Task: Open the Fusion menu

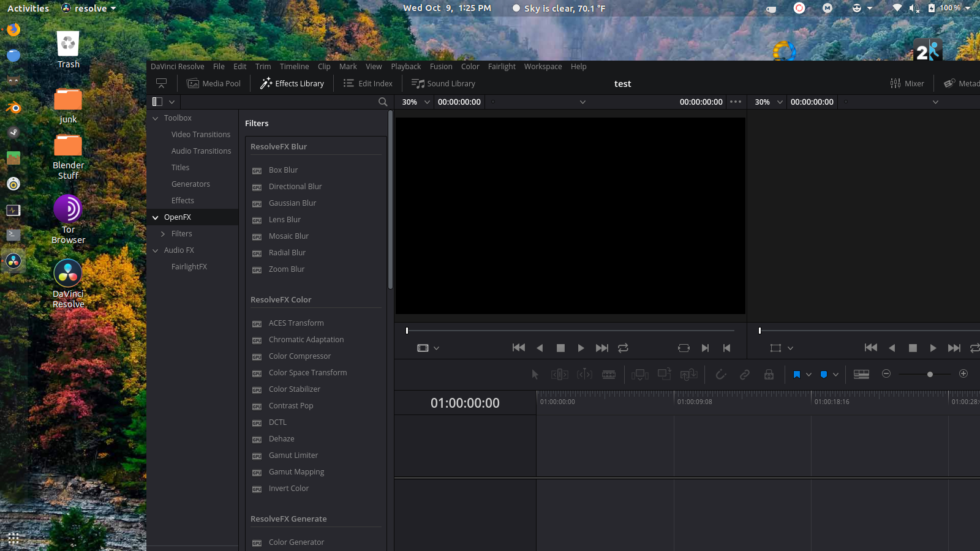Action: [x=441, y=67]
